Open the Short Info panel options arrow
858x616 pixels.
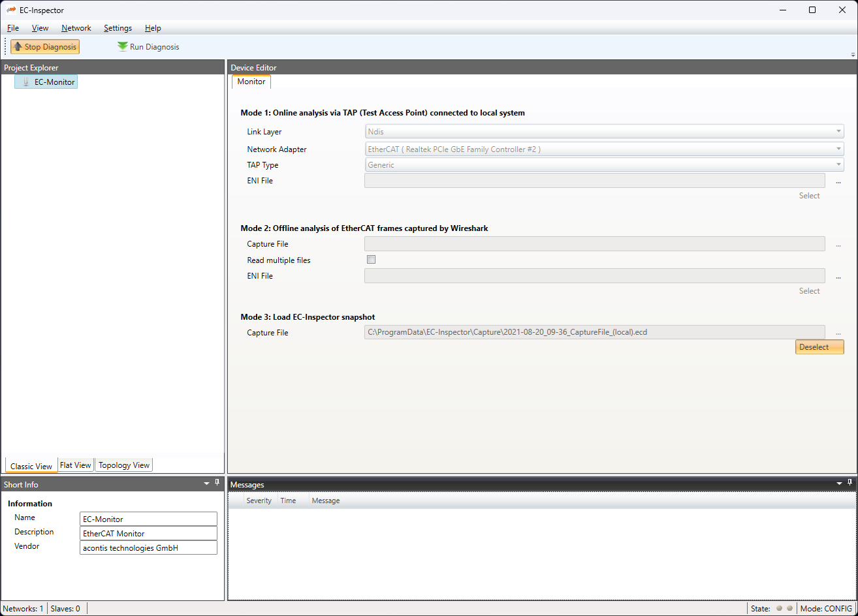point(207,484)
